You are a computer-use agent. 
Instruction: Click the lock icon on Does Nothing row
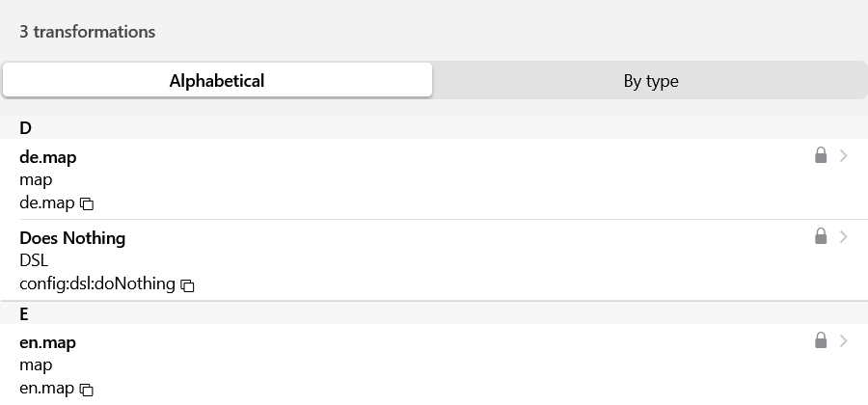[821, 236]
